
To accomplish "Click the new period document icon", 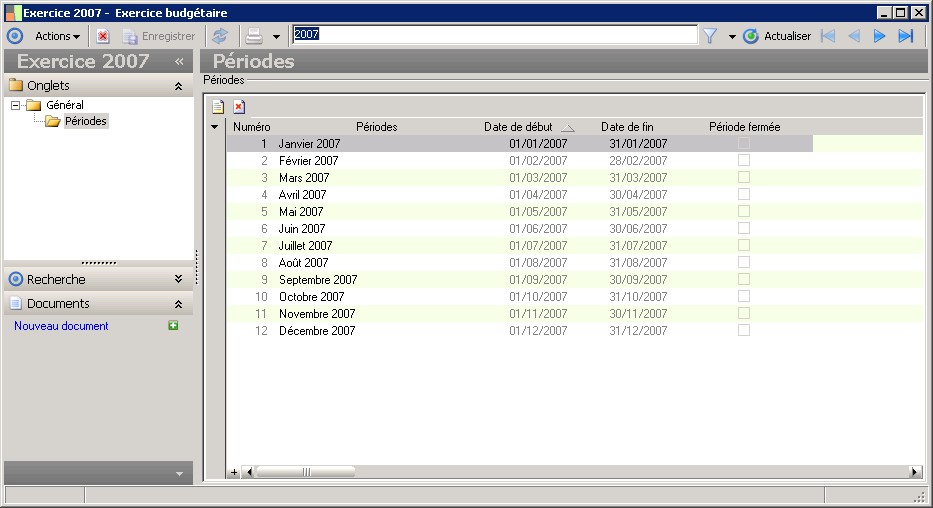I will (218, 106).
